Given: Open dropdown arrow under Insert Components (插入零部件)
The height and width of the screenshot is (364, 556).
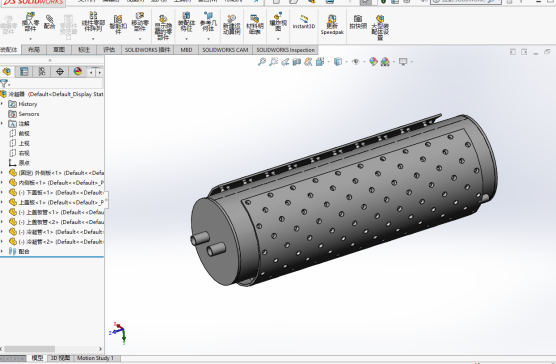Looking at the screenshot, I should 30,39.
